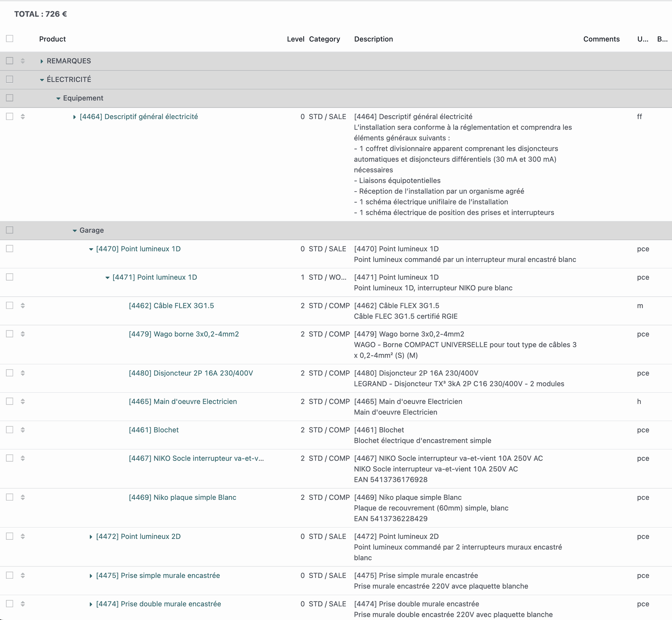
Task: Click drag handle for Niko plaque simple Blanc
Action: tap(23, 497)
